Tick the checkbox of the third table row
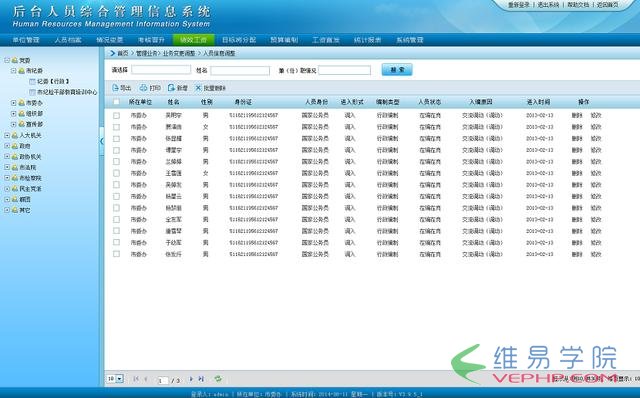 (116, 139)
